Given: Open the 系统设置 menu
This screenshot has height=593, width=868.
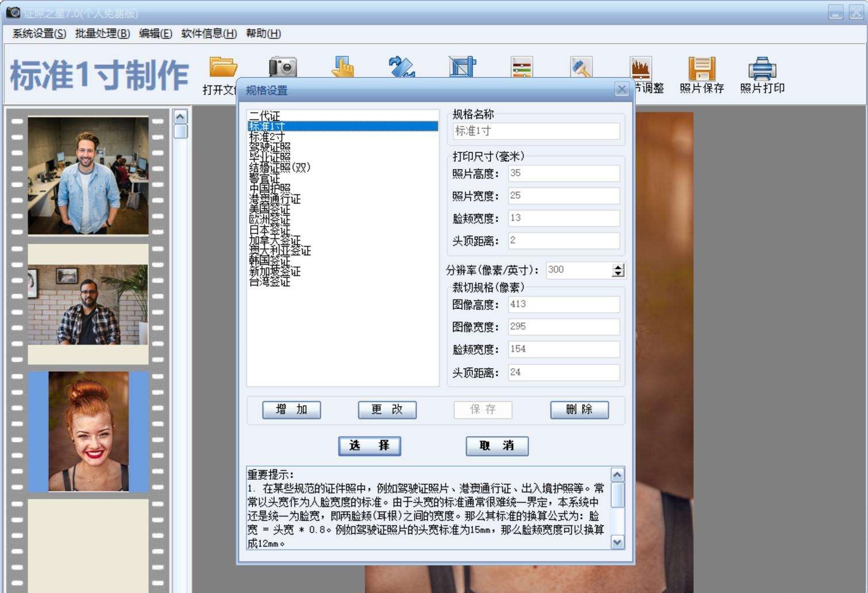Looking at the screenshot, I should click(x=37, y=34).
